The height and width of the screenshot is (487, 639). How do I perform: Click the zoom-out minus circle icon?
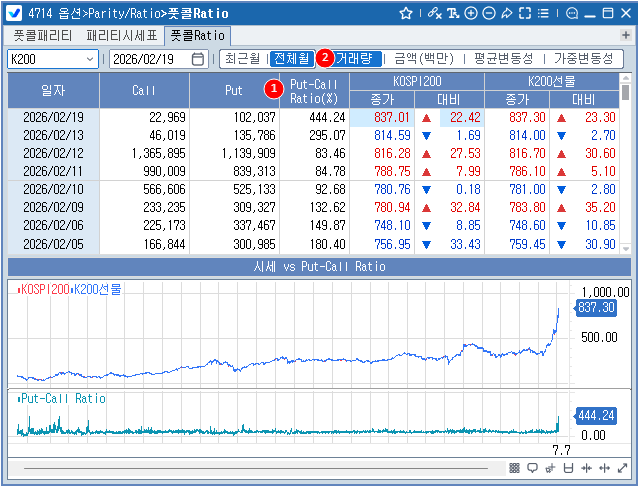click(488, 13)
